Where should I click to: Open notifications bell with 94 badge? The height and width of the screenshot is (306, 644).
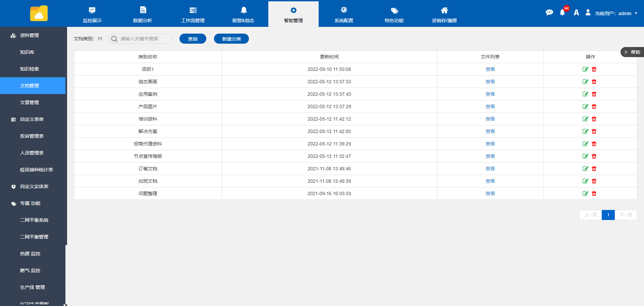[x=562, y=13]
